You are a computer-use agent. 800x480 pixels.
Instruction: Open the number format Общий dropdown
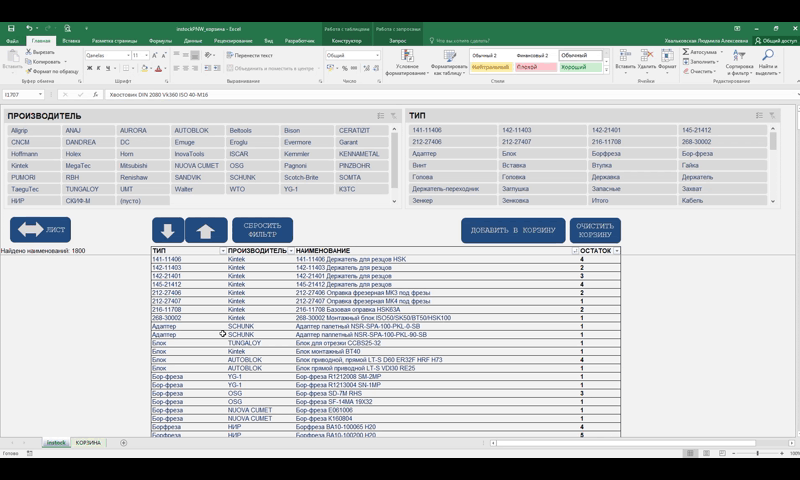point(378,55)
